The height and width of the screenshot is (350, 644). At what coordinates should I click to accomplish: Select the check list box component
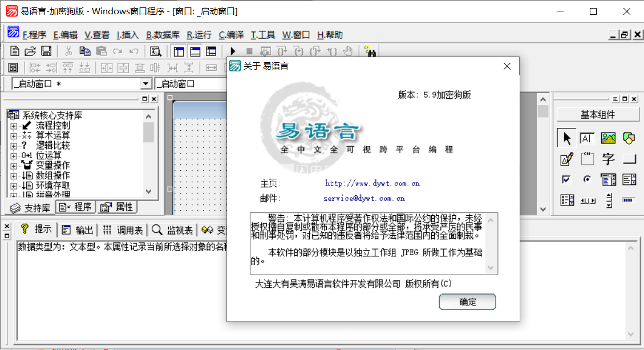pos(567,200)
